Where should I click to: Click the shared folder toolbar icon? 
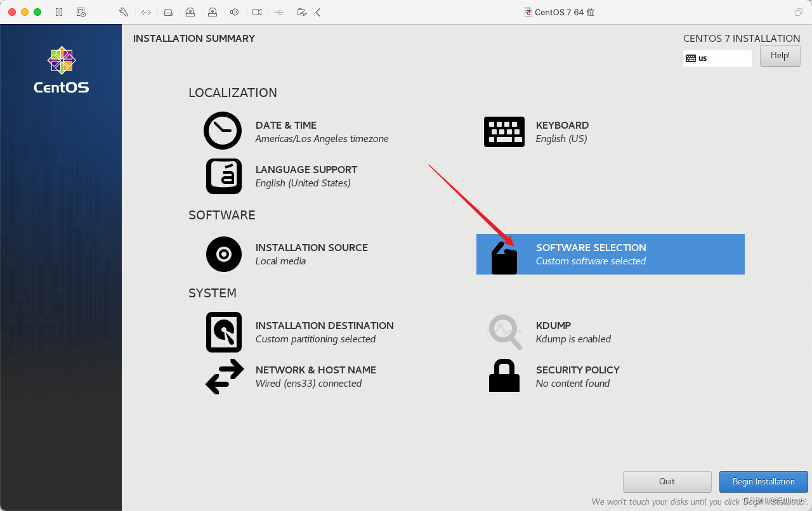coord(302,12)
